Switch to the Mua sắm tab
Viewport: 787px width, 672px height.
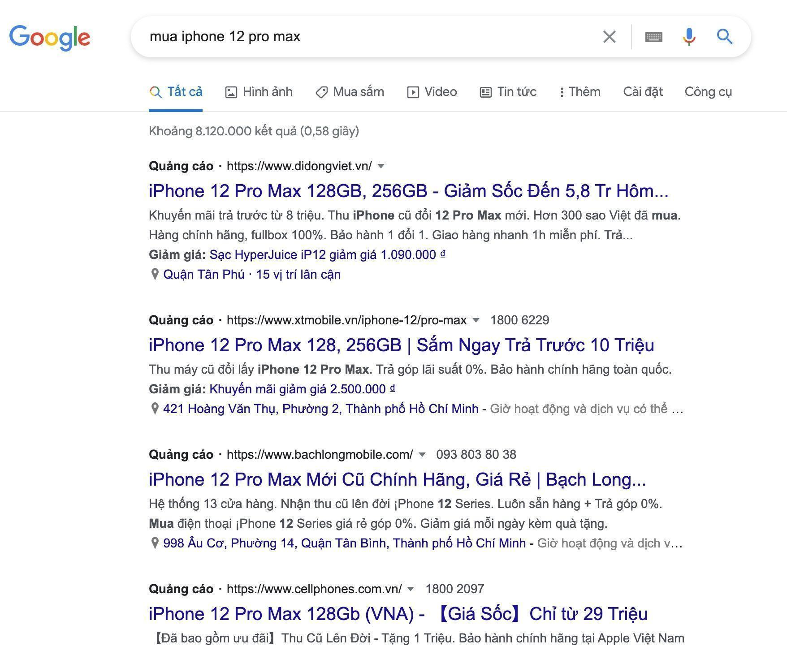click(350, 92)
